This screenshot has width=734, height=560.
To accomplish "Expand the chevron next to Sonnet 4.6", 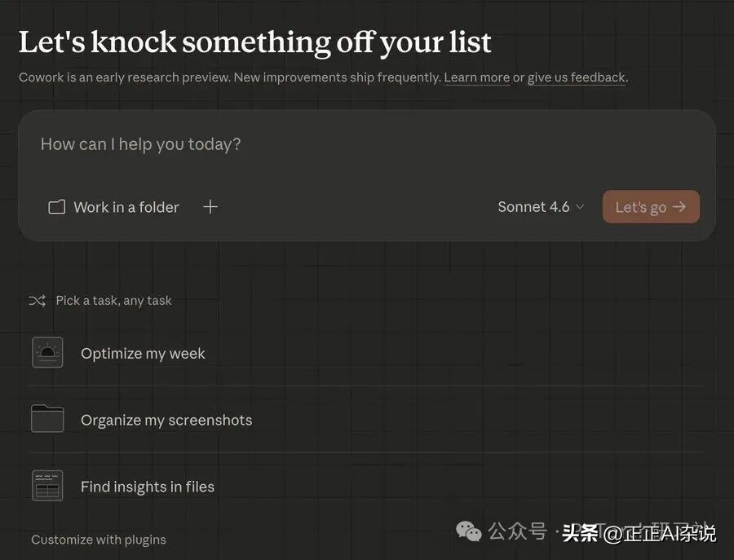I will pos(580,207).
